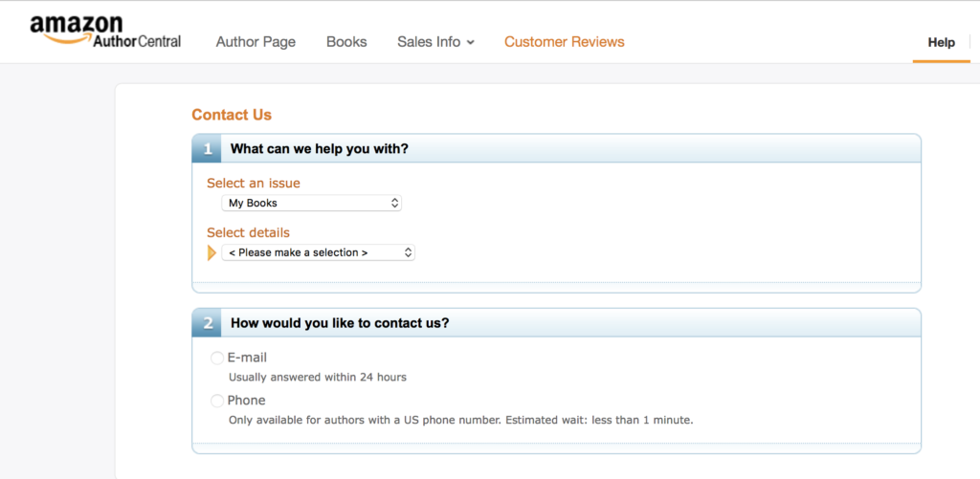
Task: Click the chevron next to Sales Info
Action: (x=471, y=43)
